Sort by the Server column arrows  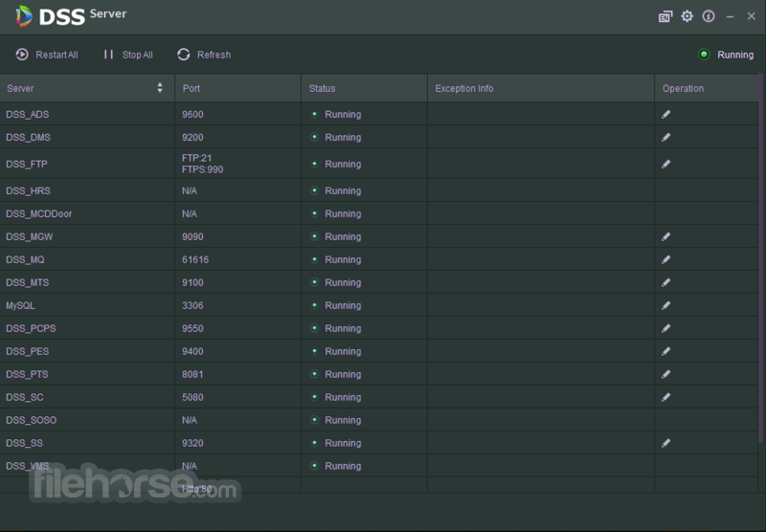point(160,88)
